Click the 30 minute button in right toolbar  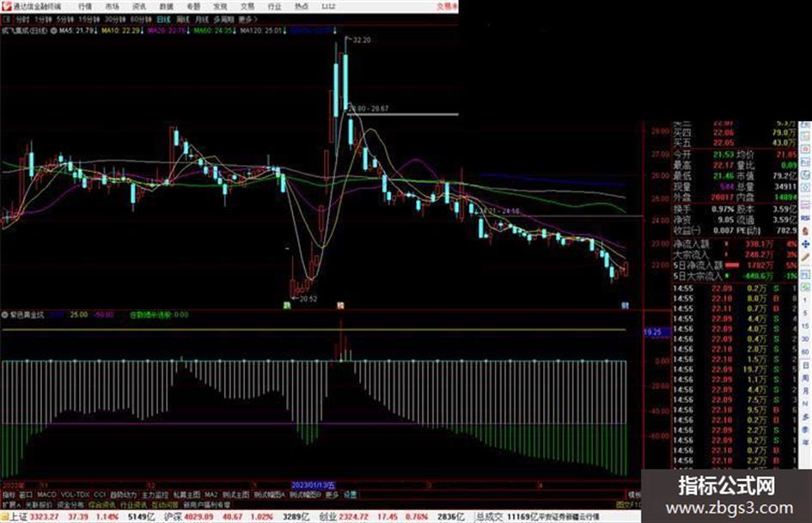[805, 339]
